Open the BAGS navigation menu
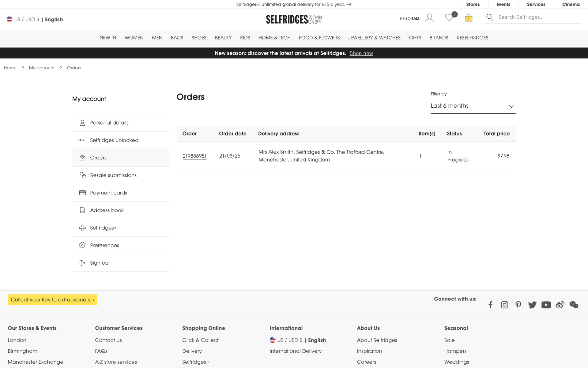 pos(177,38)
